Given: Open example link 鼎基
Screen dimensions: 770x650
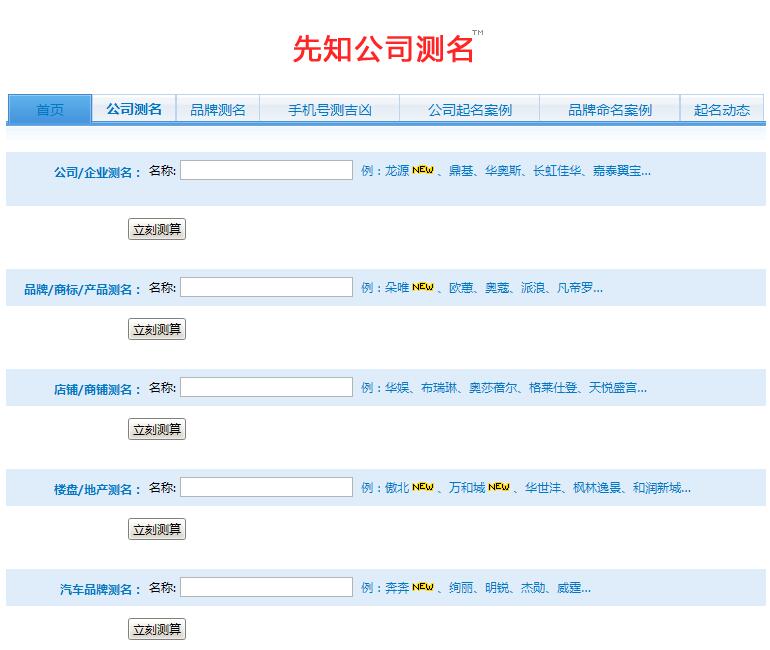Looking at the screenshot, I should click(461, 170).
